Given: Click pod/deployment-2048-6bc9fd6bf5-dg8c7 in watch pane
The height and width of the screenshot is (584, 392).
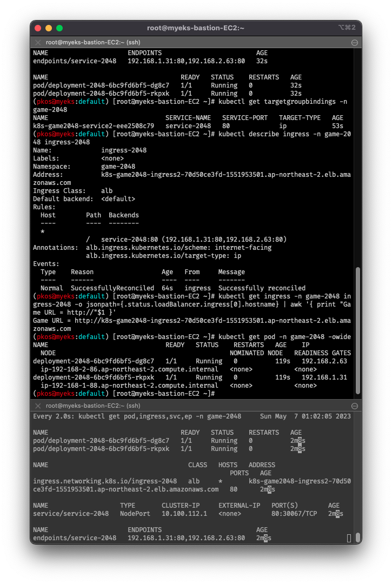Looking at the screenshot, I should [101, 441].
